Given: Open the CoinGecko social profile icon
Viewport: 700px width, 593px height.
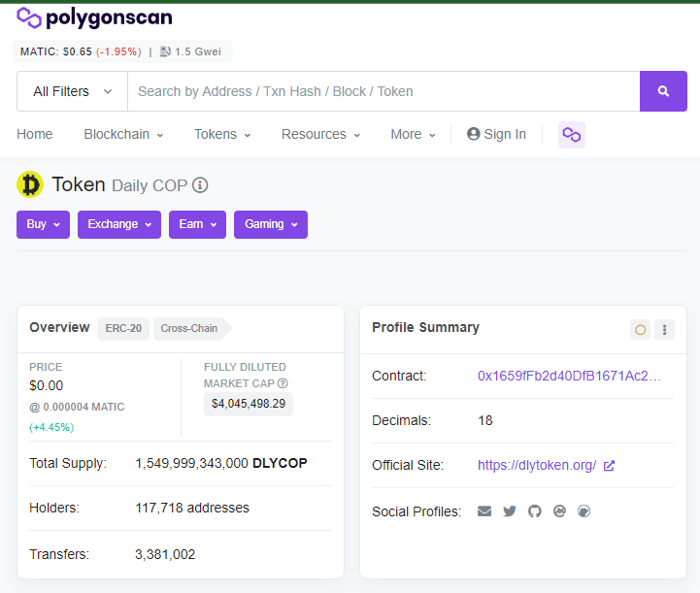Looking at the screenshot, I should [583, 511].
